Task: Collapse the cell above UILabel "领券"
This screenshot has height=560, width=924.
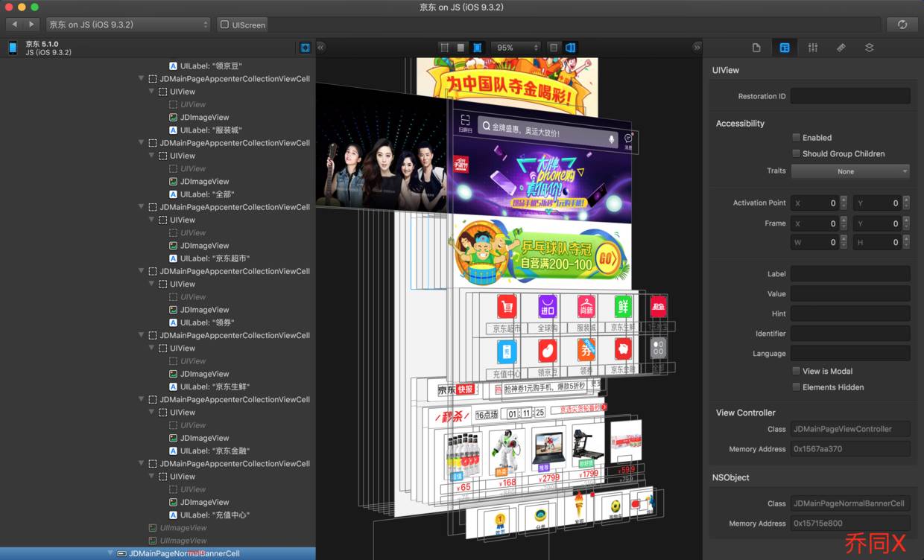Action: pyautogui.click(x=142, y=271)
